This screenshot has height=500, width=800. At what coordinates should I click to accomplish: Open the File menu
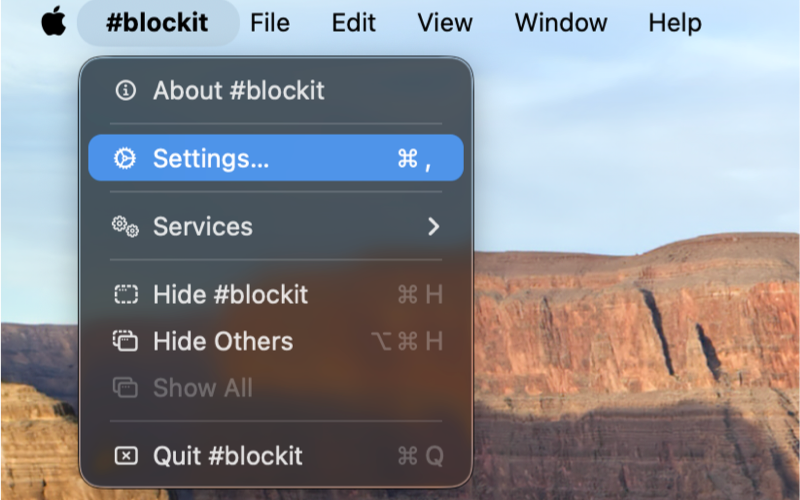[270, 23]
